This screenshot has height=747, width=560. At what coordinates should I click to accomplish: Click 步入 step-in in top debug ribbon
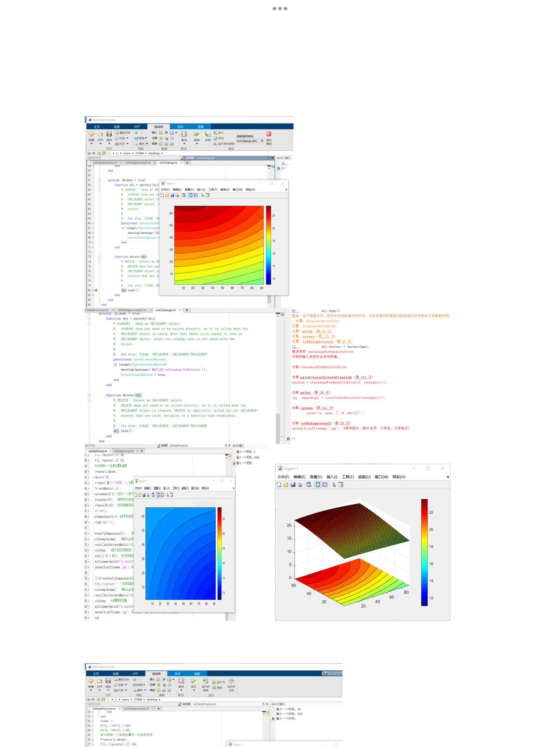click(x=219, y=132)
